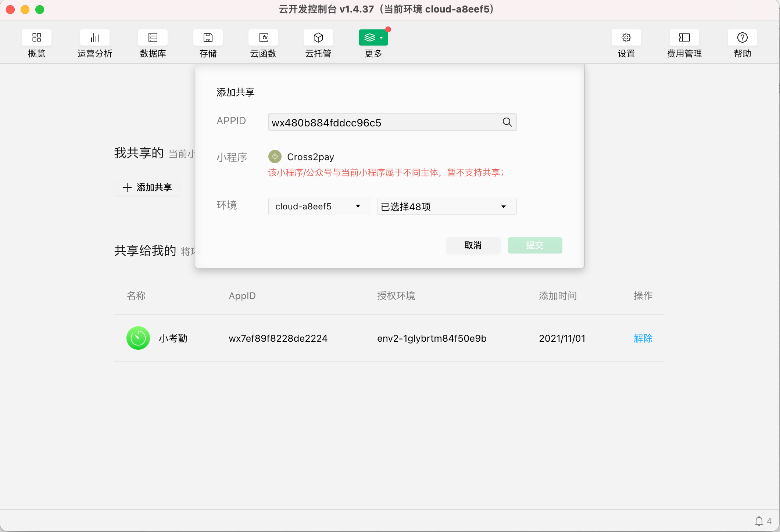The image size is (780, 532).
Task: Open the 设置 settings gear icon
Action: [x=626, y=37]
